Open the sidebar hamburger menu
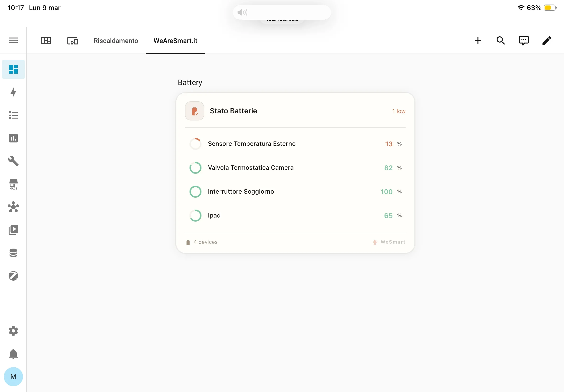This screenshot has height=392, width=564. tap(13, 40)
